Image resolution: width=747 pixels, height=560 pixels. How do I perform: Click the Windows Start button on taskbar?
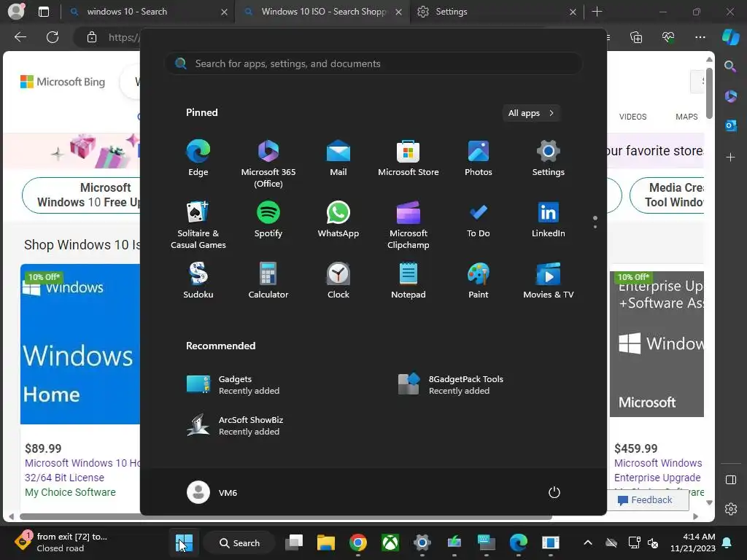(184, 542)
